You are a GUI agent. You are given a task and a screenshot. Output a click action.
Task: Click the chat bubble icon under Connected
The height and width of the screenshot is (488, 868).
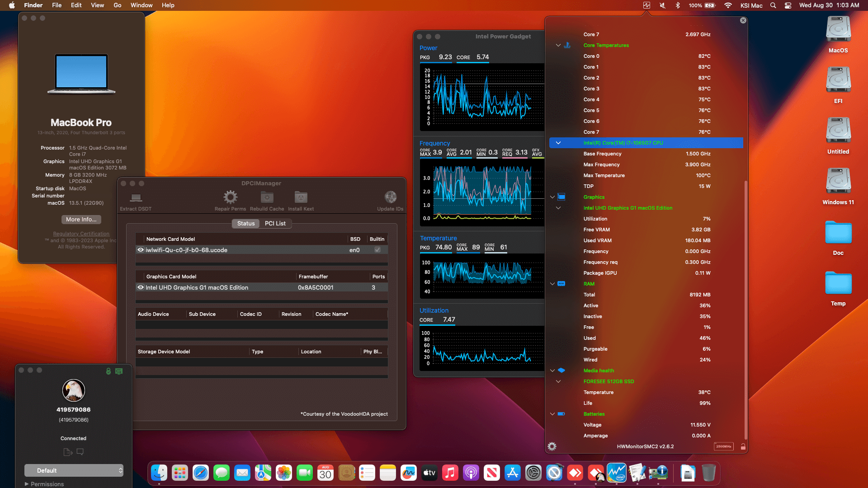80,451
